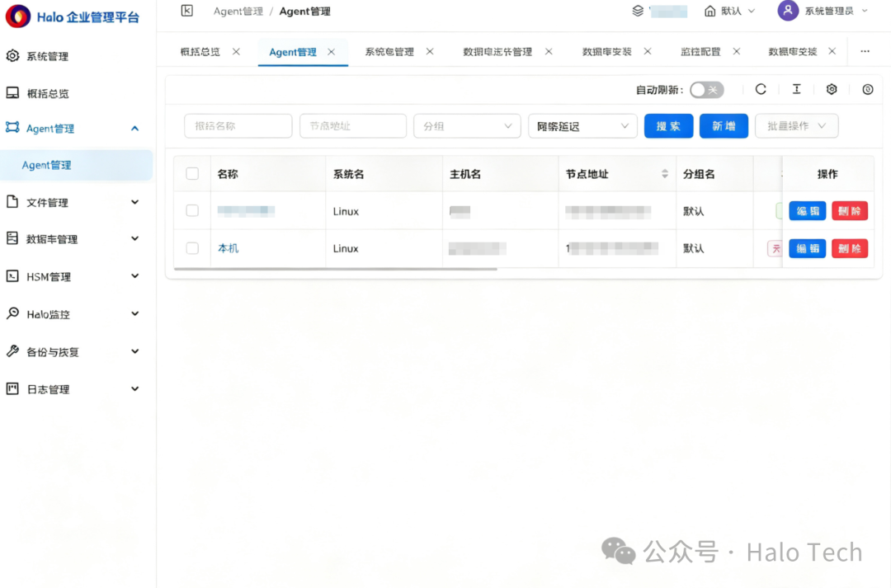This screenshot has height=588, width=891.
Task: Check the select-all header checkbox
Action: pos(192,174)
